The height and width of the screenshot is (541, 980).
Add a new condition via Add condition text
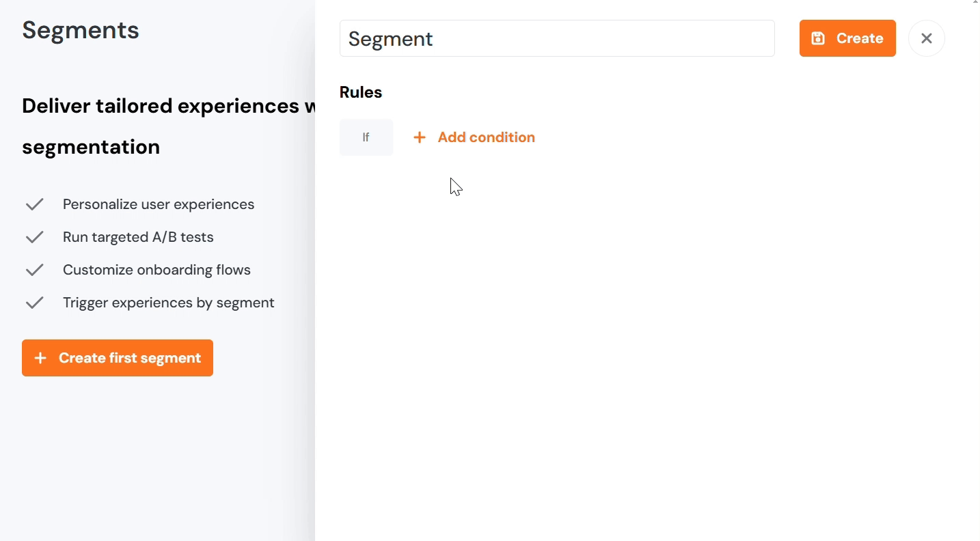click(x=486, y=137)
